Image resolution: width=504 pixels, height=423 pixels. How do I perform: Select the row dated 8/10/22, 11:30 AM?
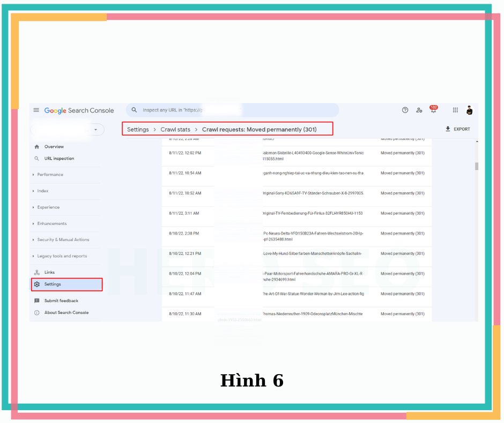297,314
